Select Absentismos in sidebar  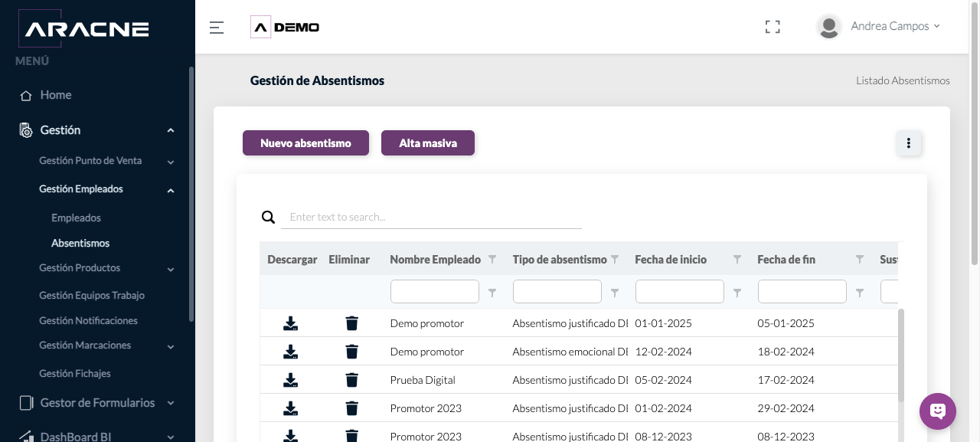click(80, 243)
